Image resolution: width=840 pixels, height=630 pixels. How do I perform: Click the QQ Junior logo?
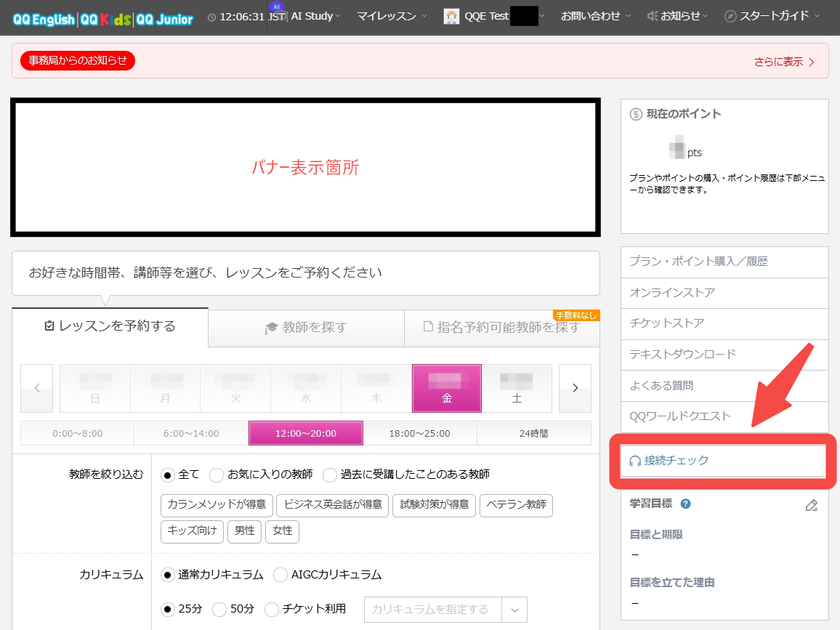click(164, 20)
